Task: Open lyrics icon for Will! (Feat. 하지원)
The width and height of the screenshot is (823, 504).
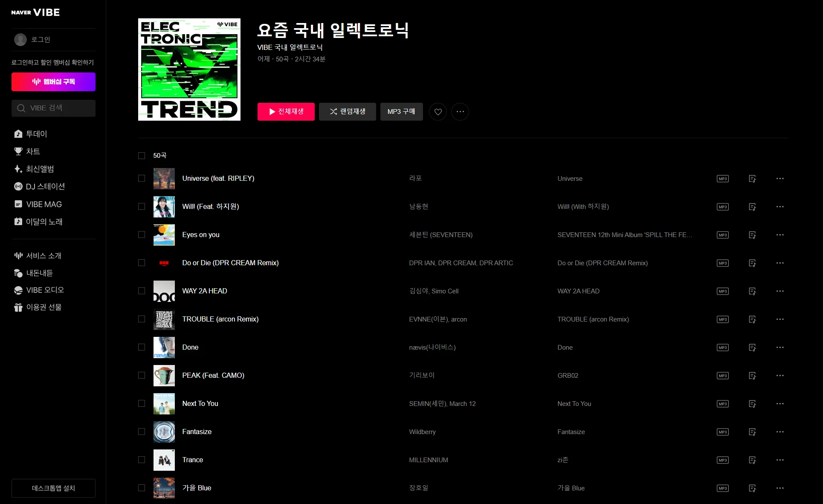Action: click(x=753, y=207)
